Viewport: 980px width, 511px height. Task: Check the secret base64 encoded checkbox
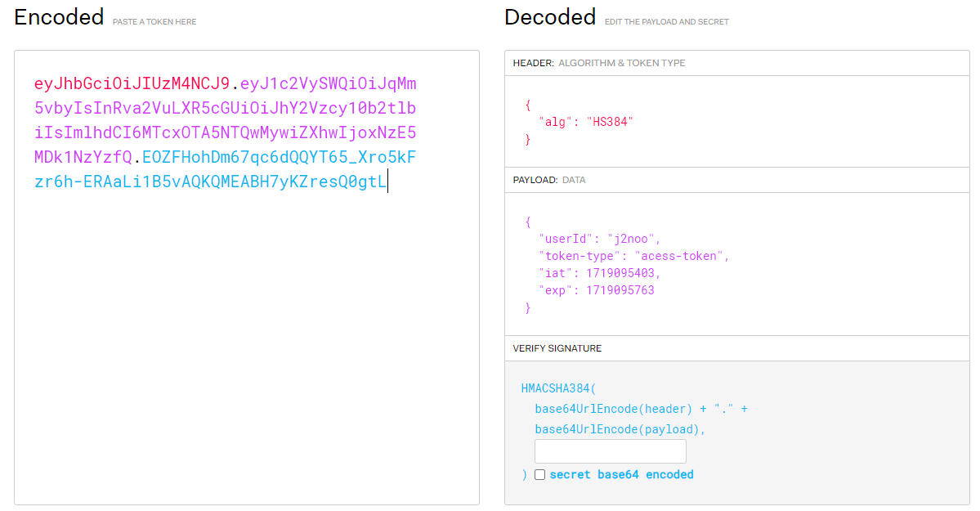[x=539, y=475]
